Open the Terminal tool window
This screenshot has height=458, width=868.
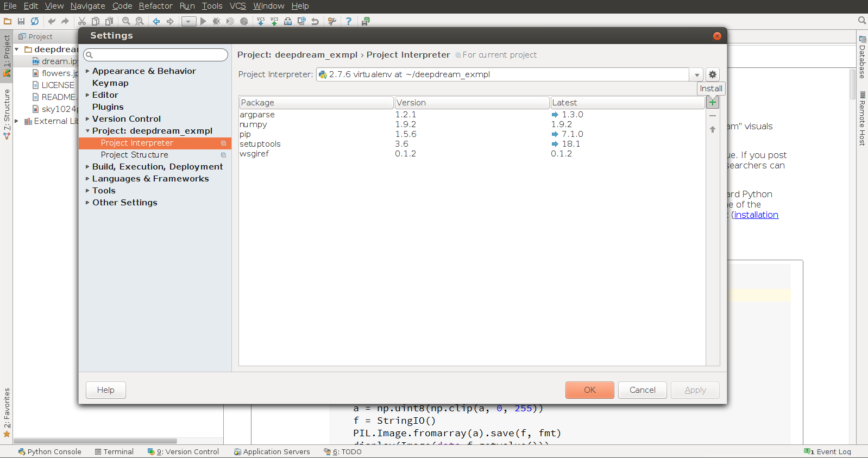[x=114, y=451]
